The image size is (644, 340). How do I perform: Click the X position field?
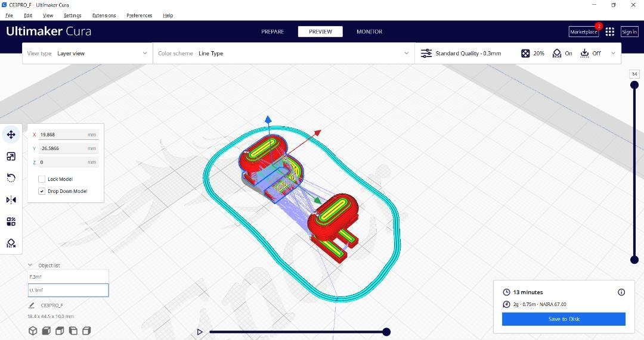69,135
